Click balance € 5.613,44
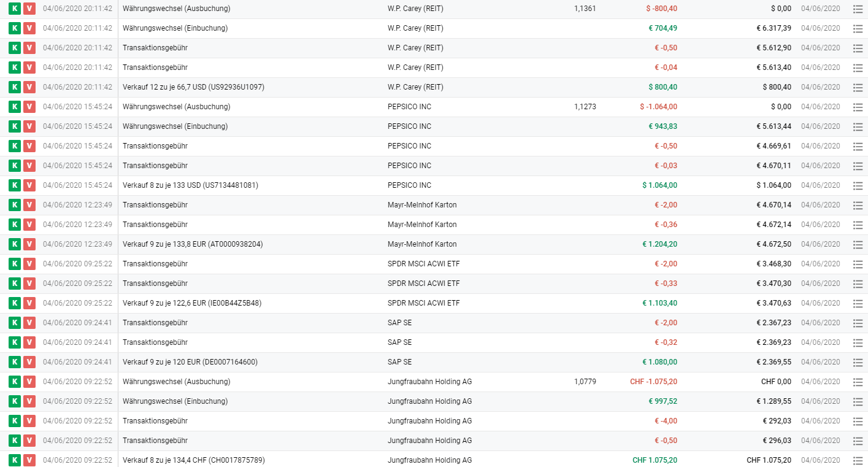Image resolution: width=868 pixels, height=467 pixels. (774, 126)
